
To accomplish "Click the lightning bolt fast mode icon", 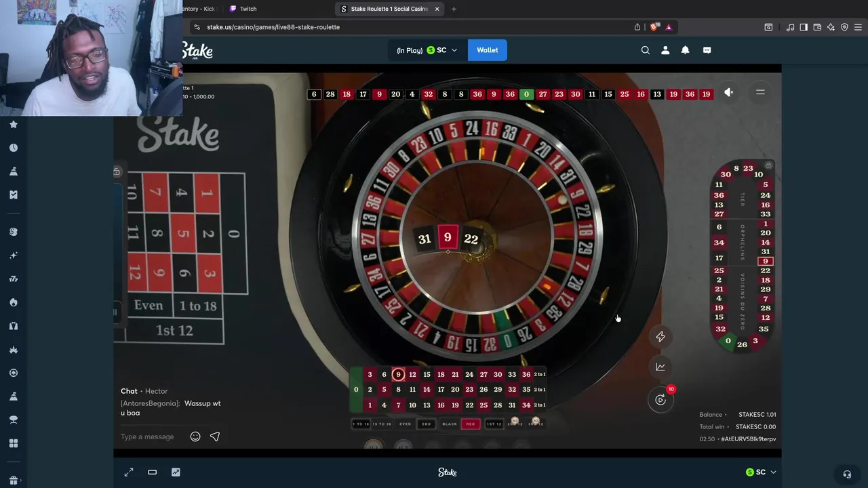I will pyautogui.click(x=660, y=336).
